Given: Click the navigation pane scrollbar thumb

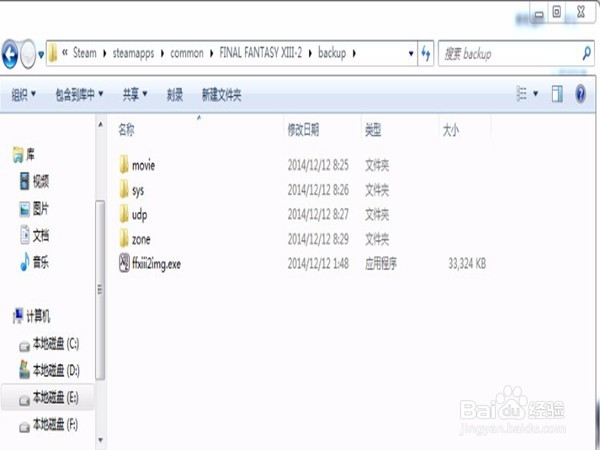Looking at the screenshot, I should pos(100,290).
